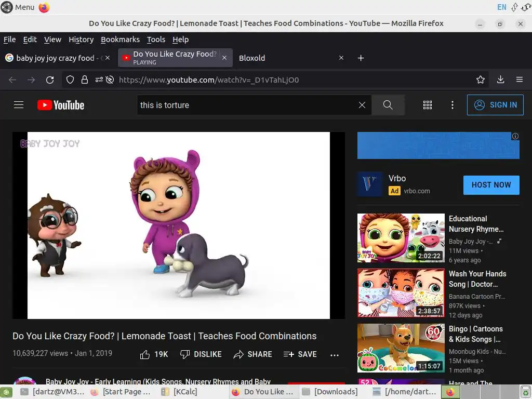Open the View menu
532x399 pixels.
tap(52, 39)
